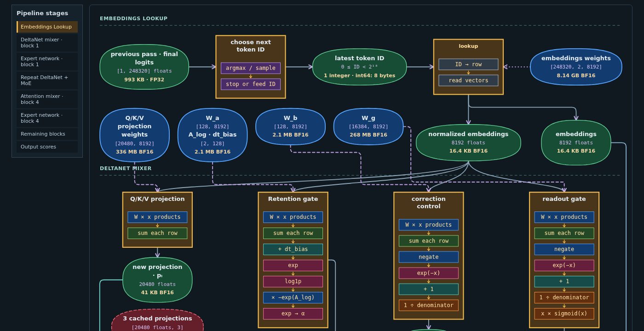Click the DELTANET MIXER section heading

tap(126, 168)
